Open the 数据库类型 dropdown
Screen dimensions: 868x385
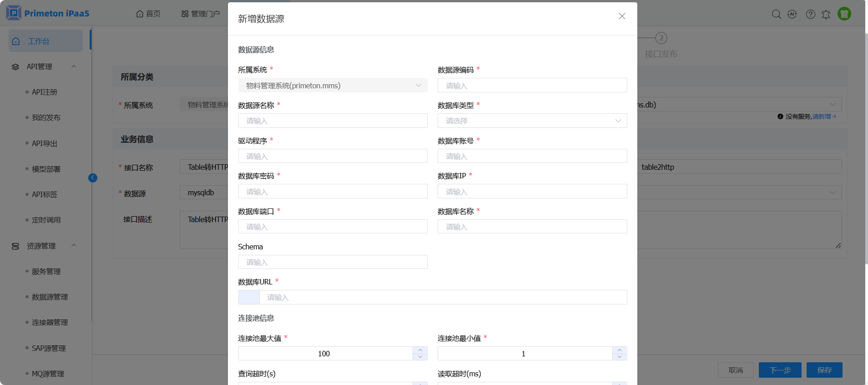pos(532,121)
